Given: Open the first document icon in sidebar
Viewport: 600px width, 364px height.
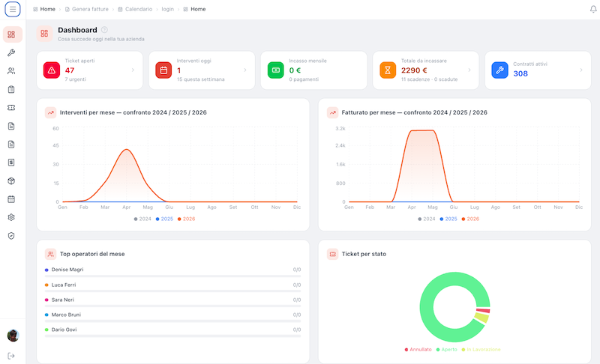Looking at the screenshot, I should pos(11,126).
